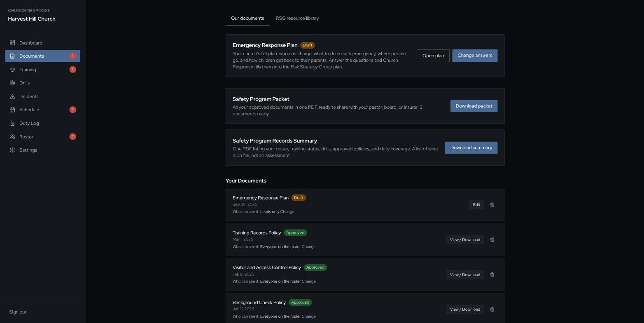This screenshot has height=323, width=644.
Task: Click the Dashboard grid icon
Action: point(12,43)
